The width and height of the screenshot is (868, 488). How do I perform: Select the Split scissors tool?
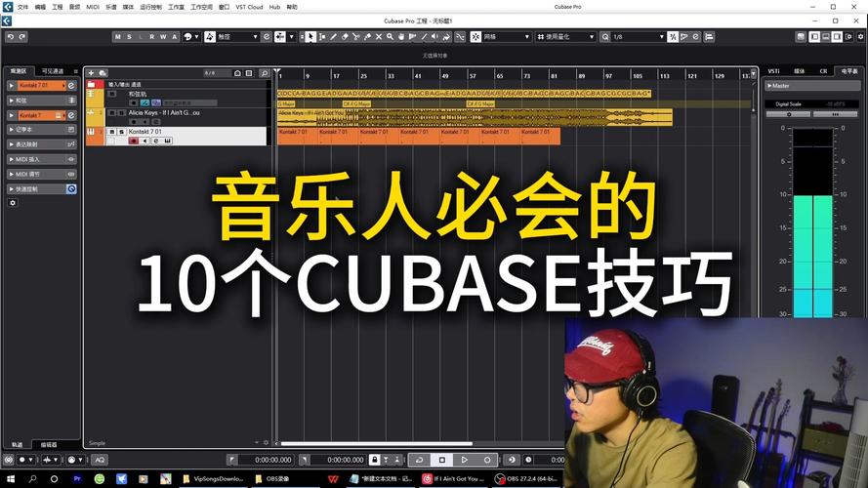coord(356,36)
